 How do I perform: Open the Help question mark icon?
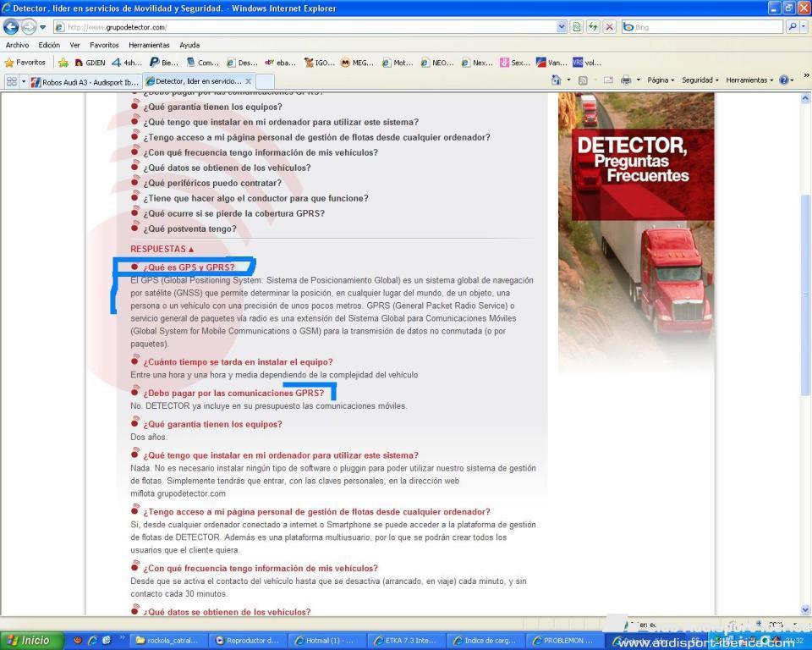[784, 80]
